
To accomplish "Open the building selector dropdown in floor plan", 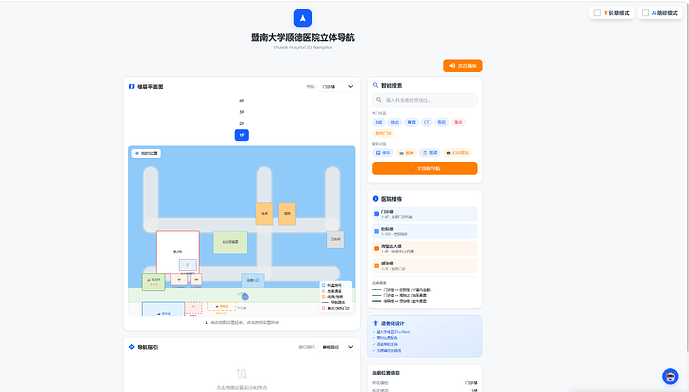I will (x=337, y=87).
